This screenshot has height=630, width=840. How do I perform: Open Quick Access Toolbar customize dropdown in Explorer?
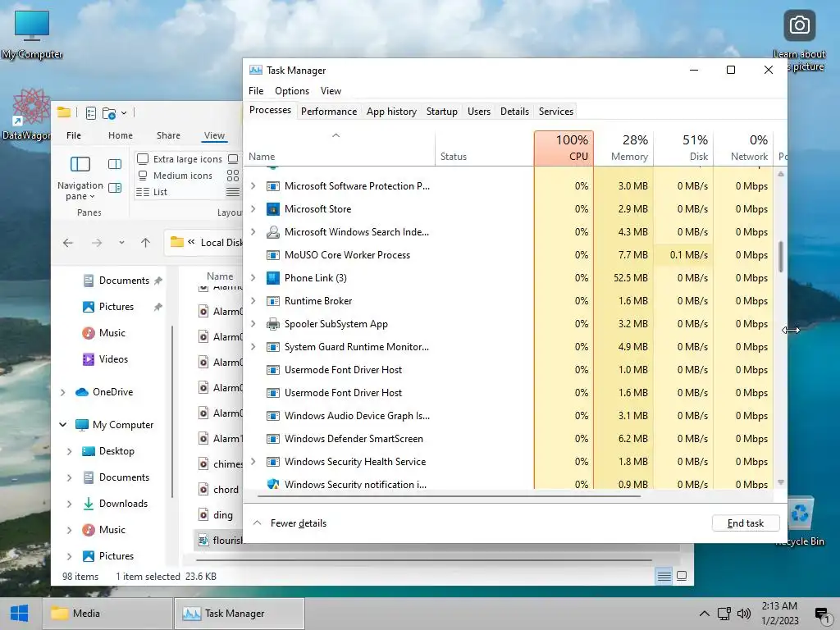click(x=124, y=113)
